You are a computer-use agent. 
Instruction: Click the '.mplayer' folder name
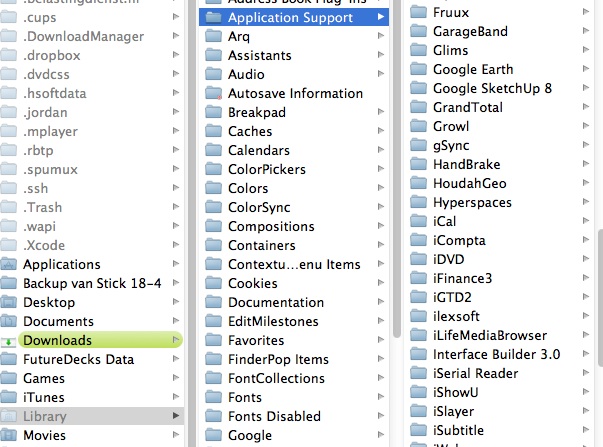tap(50, 132)
